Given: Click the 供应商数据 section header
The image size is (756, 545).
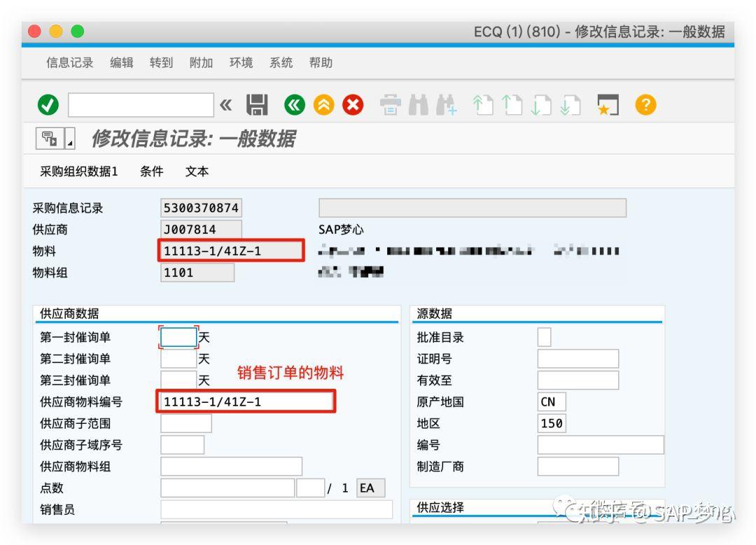Looking at the screenshot, I should coord(69,314).
